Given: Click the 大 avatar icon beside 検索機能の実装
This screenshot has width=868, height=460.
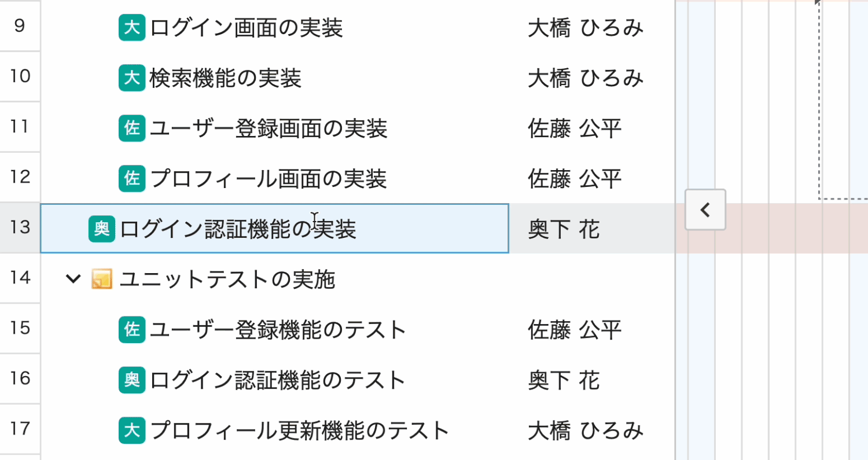Looking at the screenshot, I should pyautogui.click(x=132, y=78).
